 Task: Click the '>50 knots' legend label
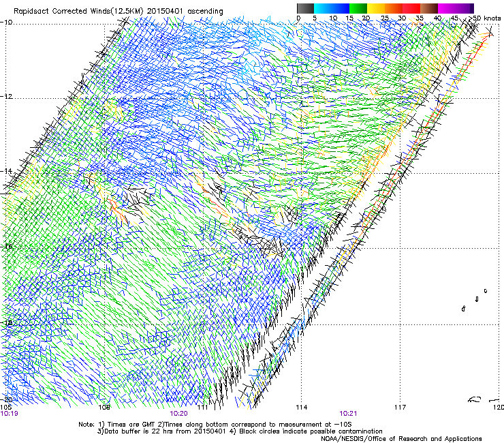(x=484, y=18)
